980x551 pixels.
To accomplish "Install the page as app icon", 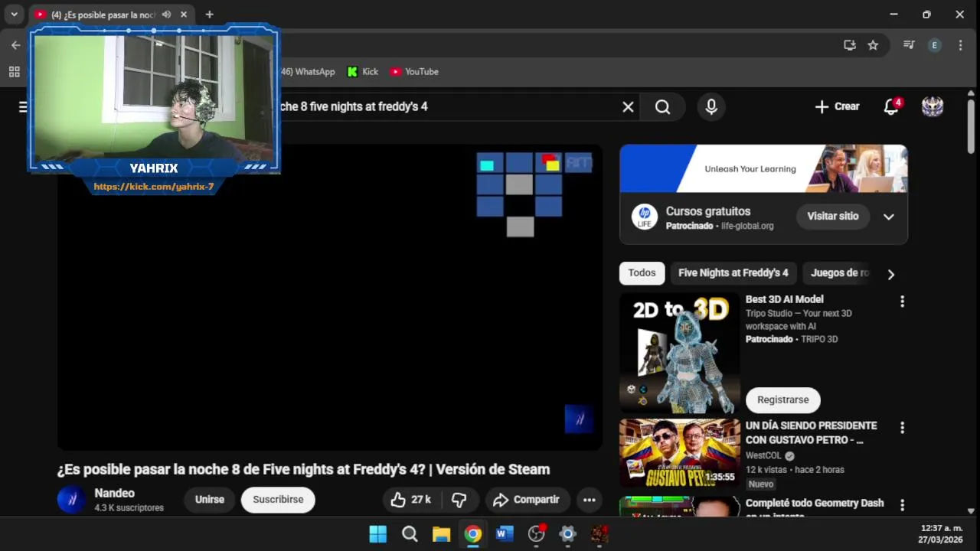I will [850, 45].
